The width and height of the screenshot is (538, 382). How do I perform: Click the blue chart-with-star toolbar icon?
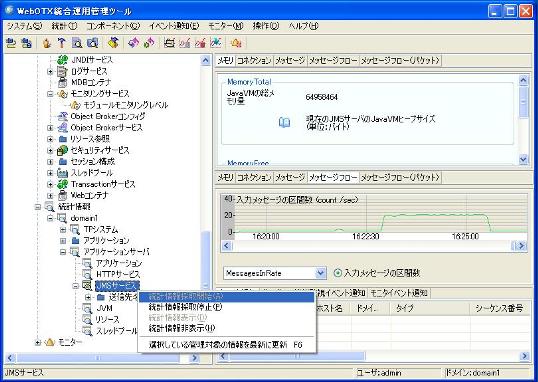(x=215, y=43)
